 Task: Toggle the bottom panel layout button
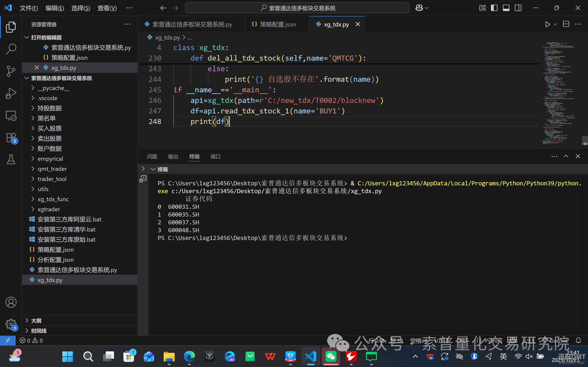point(506,8)
